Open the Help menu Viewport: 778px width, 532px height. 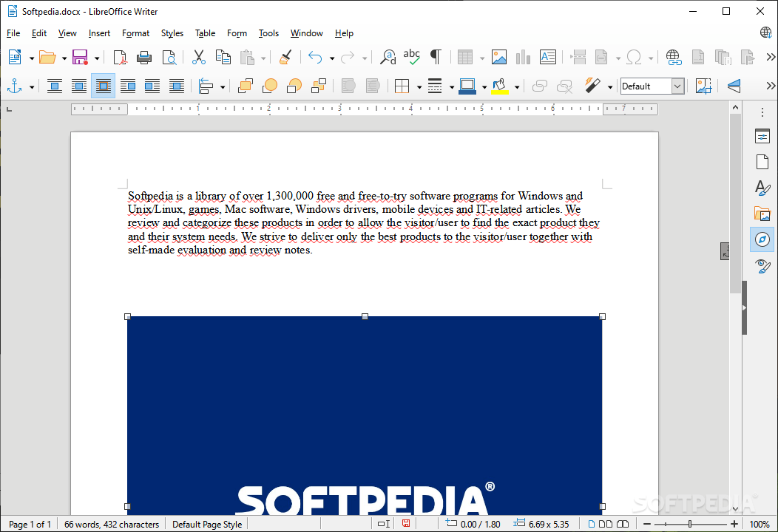(344, 33)
